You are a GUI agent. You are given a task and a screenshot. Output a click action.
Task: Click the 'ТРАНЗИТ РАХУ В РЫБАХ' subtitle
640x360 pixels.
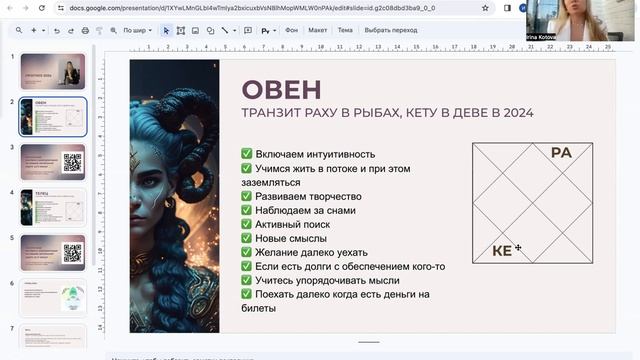pos(387,113)
